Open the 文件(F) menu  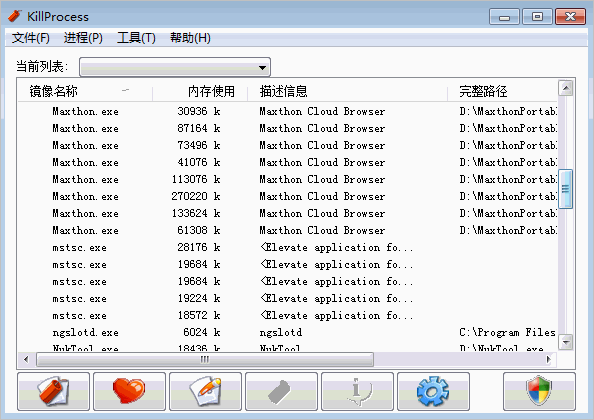tap(31, 38)
